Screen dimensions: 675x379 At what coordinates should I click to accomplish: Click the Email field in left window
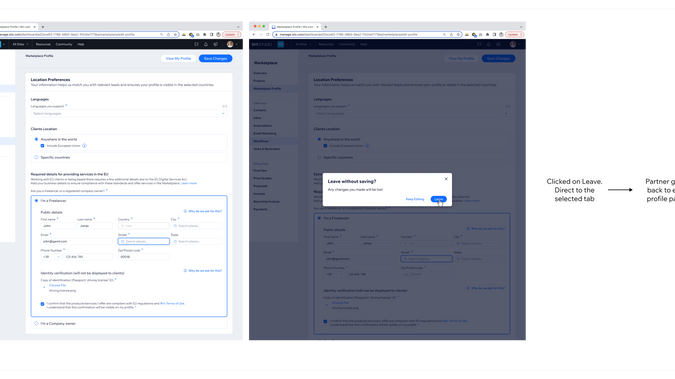point(76,241)
